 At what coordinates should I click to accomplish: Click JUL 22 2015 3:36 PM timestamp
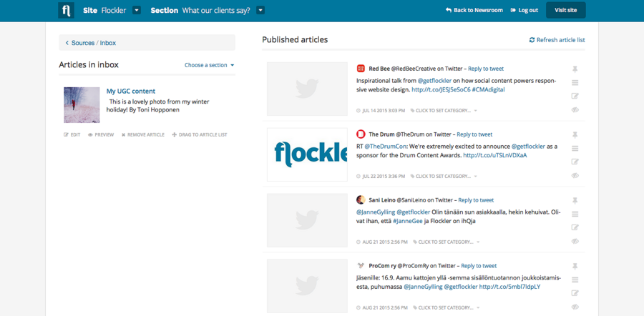pos(381,176)
